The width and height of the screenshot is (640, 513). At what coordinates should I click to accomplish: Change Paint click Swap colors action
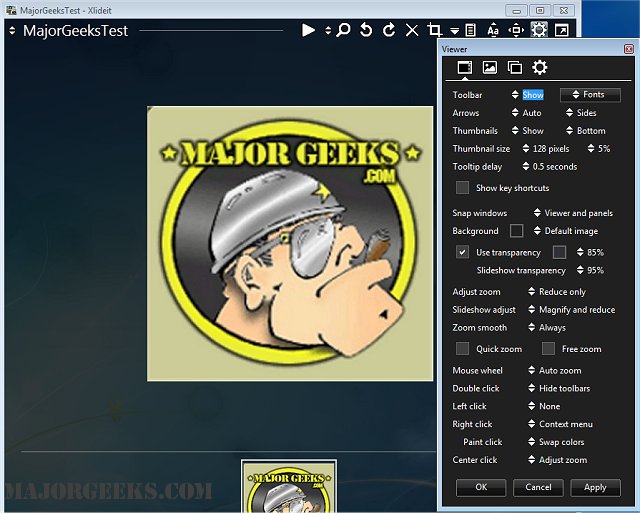pyautogui.click(x=556, y=442)
